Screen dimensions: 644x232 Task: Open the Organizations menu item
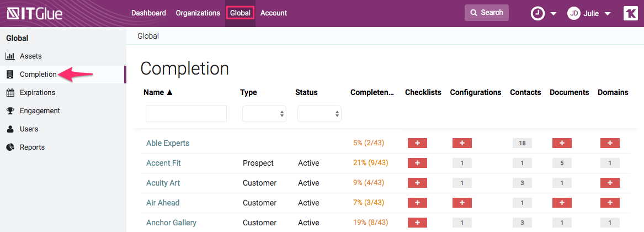click(198, 13)
